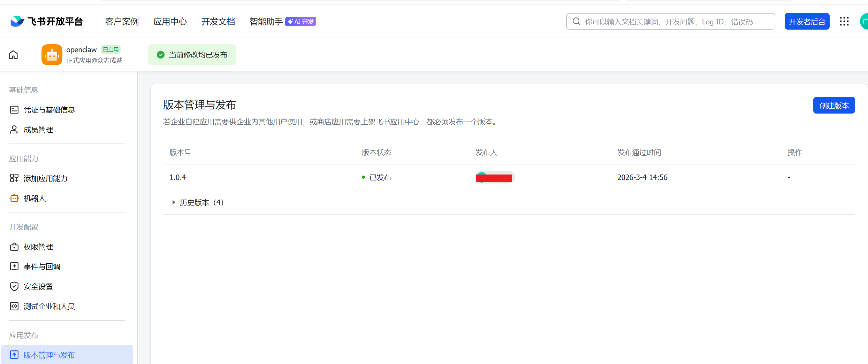Open 开发文档 in the top navigation

[218, 22]
